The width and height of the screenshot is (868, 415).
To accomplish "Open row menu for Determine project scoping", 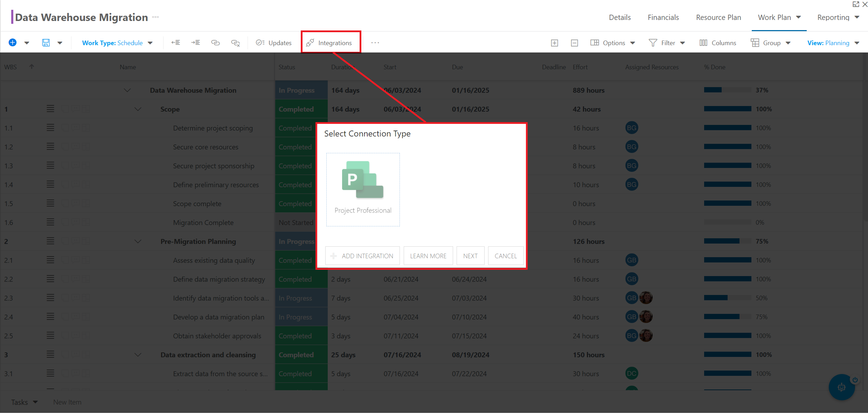I will point(50,128).
